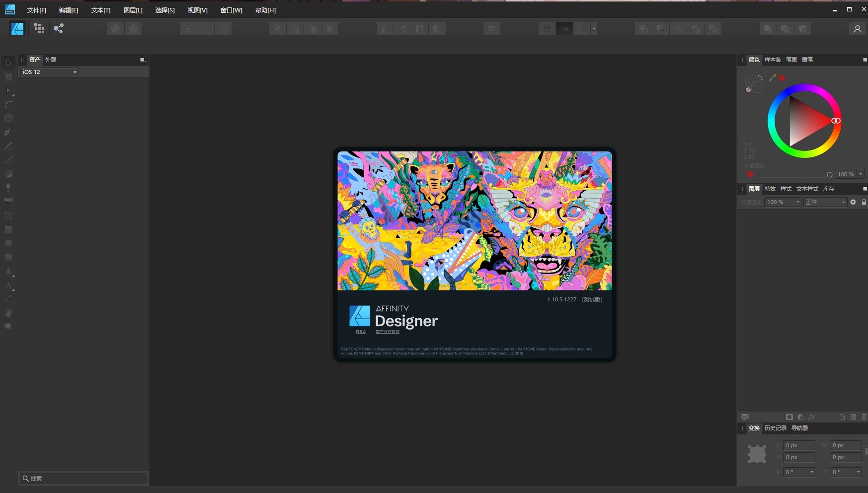Toggle the aspect ratio link in Transform
Viewport: 868px width, 493px height.
coord(866,451)
